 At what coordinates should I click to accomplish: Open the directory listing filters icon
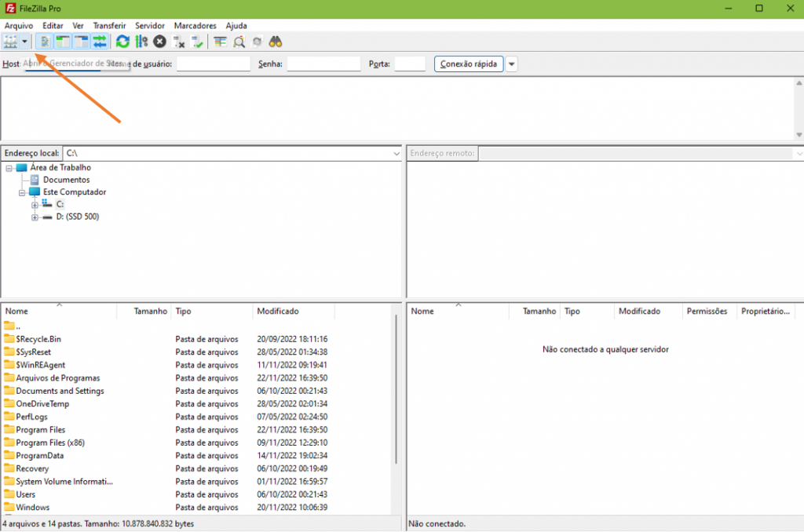pos(220,42)
